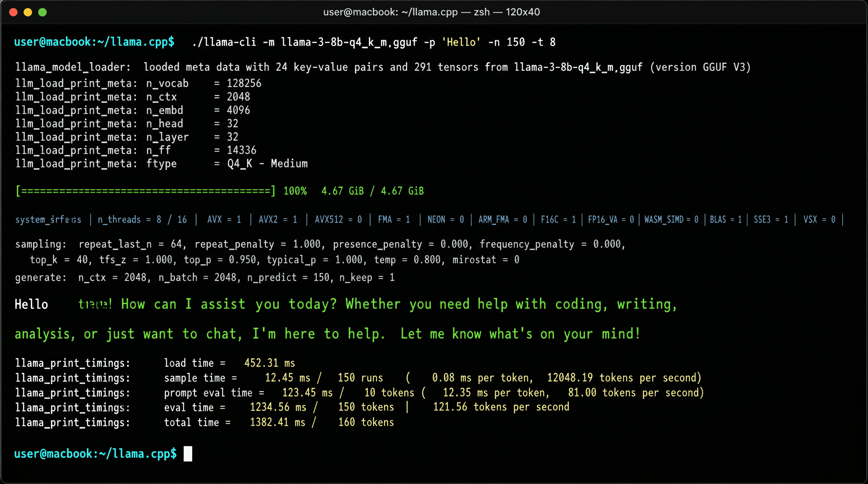This screenshot has width=868, height=484.
Task: Click '(version GGUF V3)' text
Action: (x=700, y=67)
